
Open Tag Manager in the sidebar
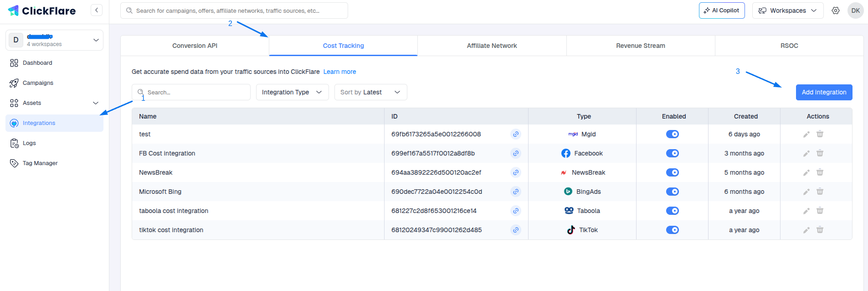54,163
